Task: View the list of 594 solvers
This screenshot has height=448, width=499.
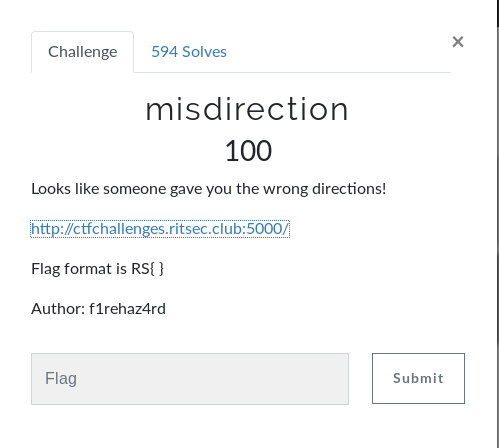Action: coord(189,52)
